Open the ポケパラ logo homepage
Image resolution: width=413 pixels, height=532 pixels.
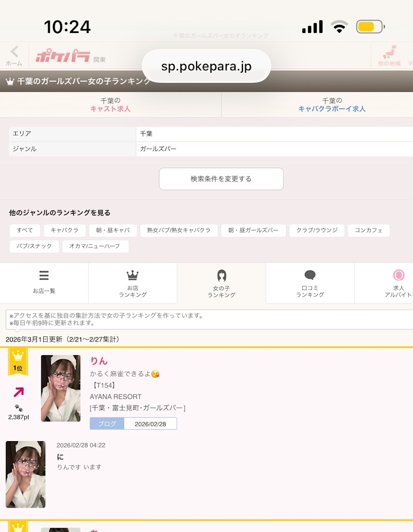(x=62, y=57)
